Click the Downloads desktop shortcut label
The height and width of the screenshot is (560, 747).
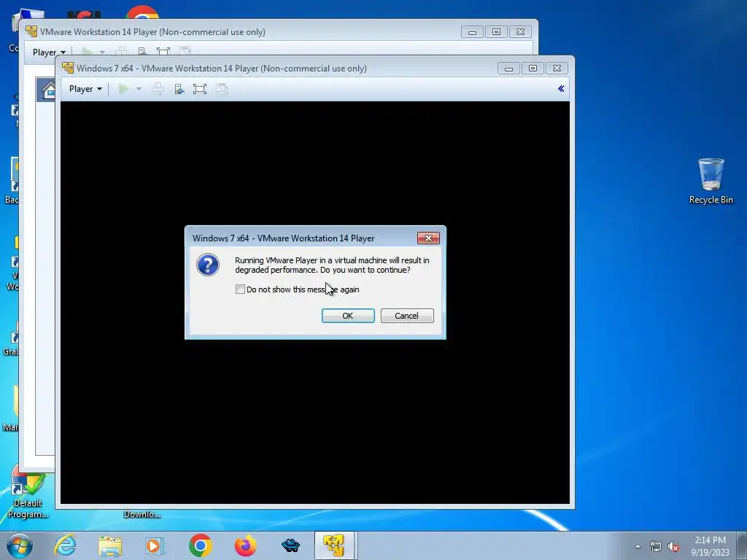pyautogui.click(x=142, y=514)
